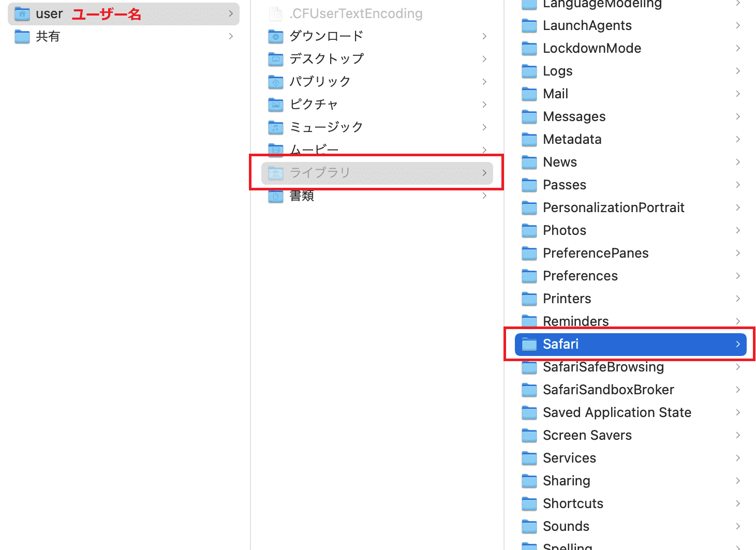Select the LaunchAgents folder
756x550 pixels.
tap(631, 25)
